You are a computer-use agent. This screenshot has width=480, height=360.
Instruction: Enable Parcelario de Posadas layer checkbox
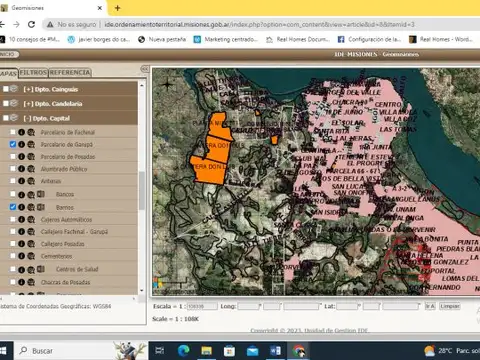(x=13, y=156)
